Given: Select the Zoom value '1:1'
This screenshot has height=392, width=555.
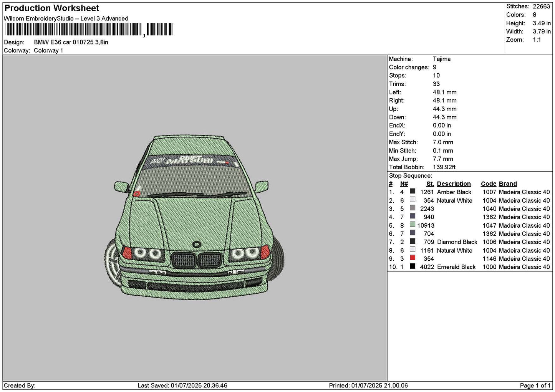Looking at the screenshot, I should click(537, 40).
